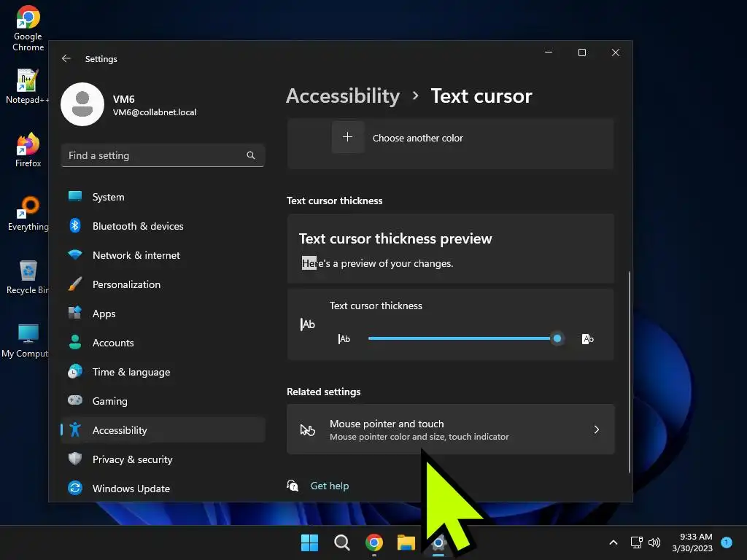Viewport: 747px width, 560px height.
Task: Go back using the Settings back arrow
Action: pos(66,58)
